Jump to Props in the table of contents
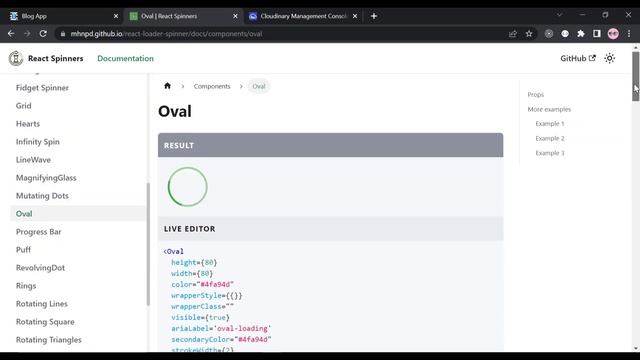This screenshot has height=360, width=640. point(536,94)
